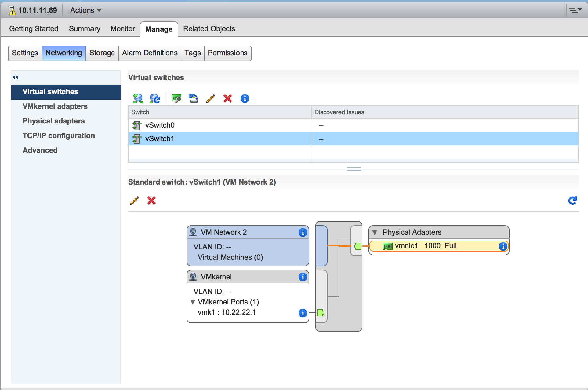Open Manage physical network adapters
588x390 pixels.
pyautogui.click(x=176, y=98)
